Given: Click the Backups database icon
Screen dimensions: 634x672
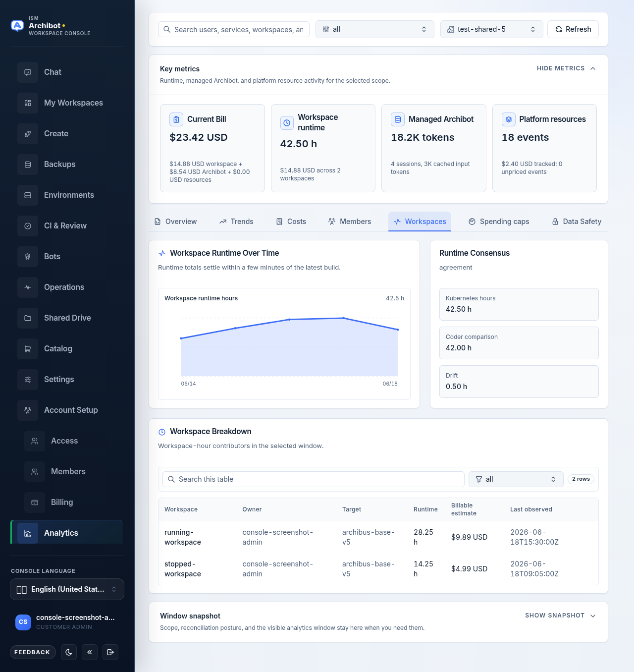Looking at the screenshot, I should [28, 165].
